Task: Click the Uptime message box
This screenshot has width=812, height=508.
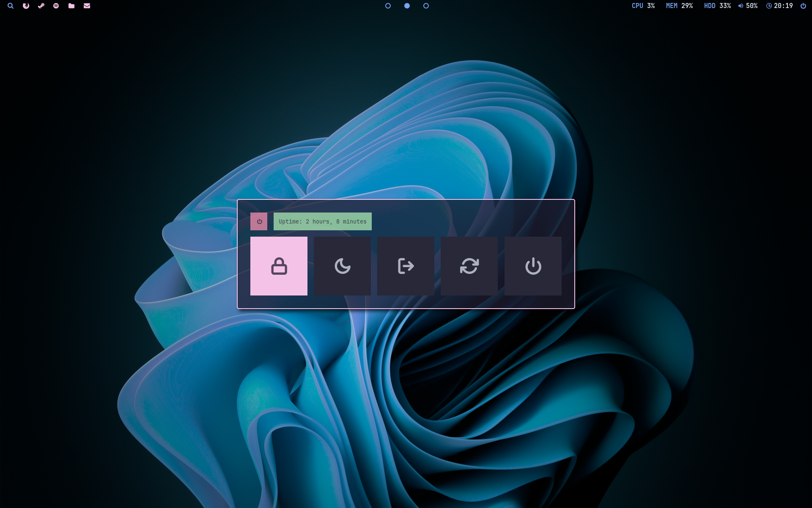Action: coord(322,221)
